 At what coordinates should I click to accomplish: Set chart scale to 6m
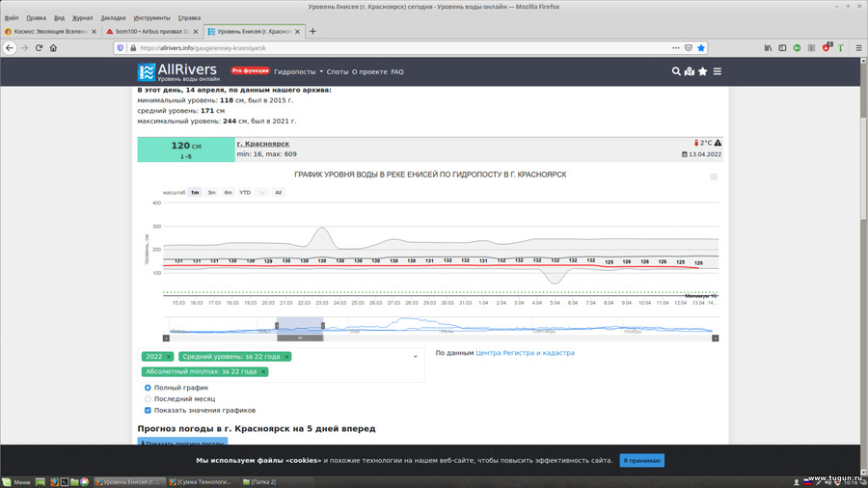click(228, 193)
